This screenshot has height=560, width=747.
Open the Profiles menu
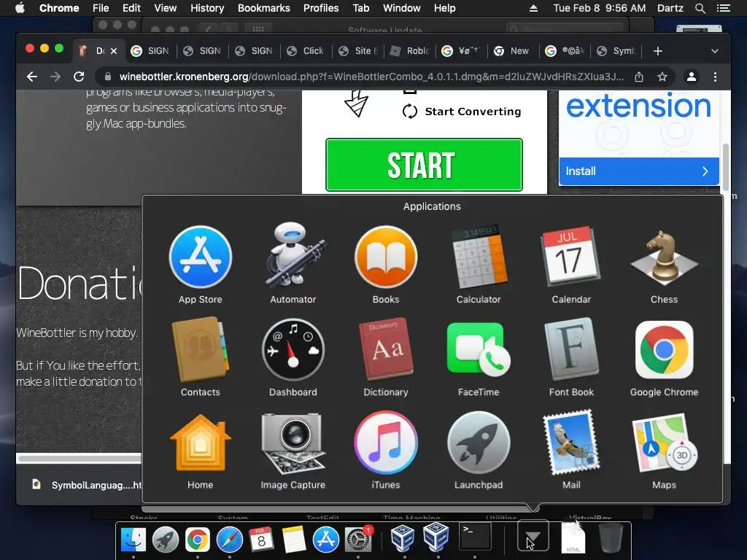(321, 8)
